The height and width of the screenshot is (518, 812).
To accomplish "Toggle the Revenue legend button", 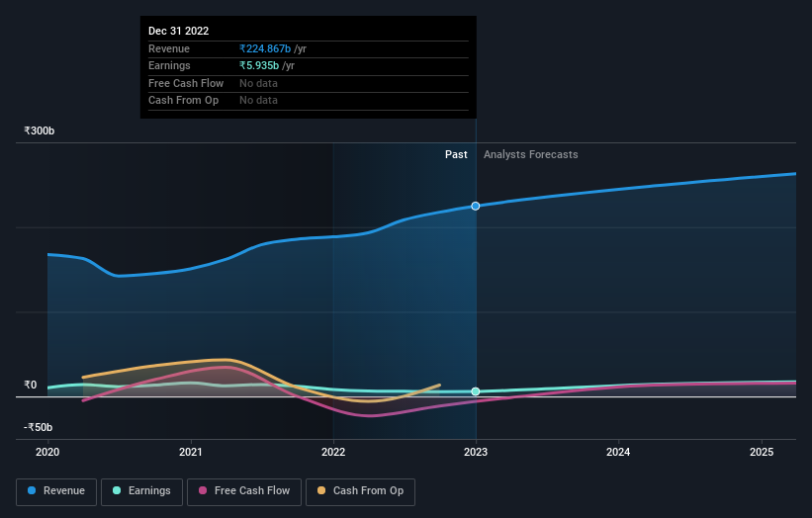I will pyautogui.click(x=56, y=491).
